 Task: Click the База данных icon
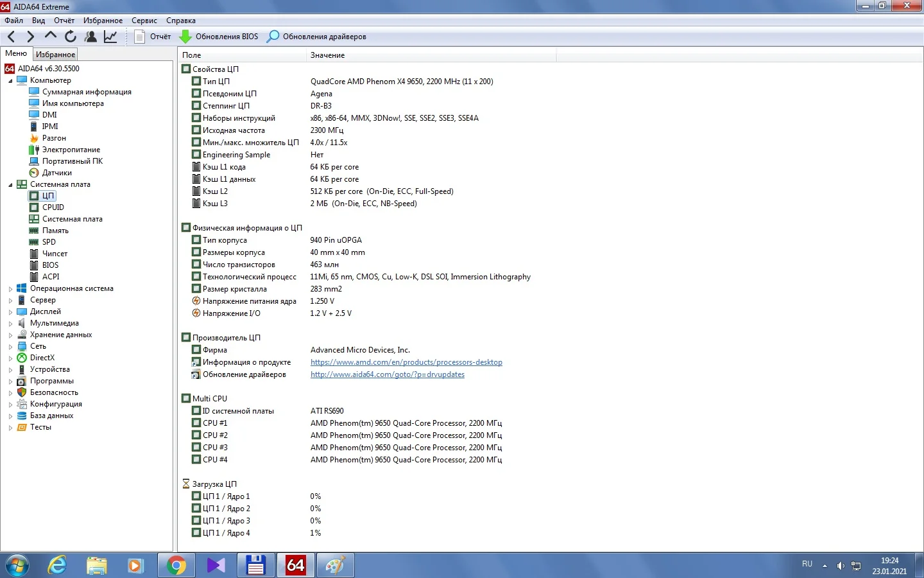[x=22, y=416]
